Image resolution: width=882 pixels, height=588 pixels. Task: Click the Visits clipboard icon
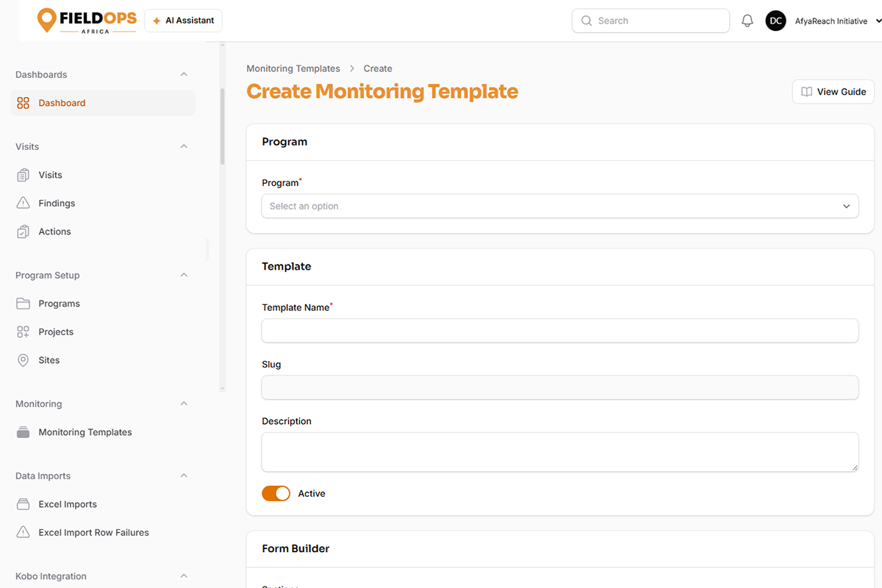[24, 175]
